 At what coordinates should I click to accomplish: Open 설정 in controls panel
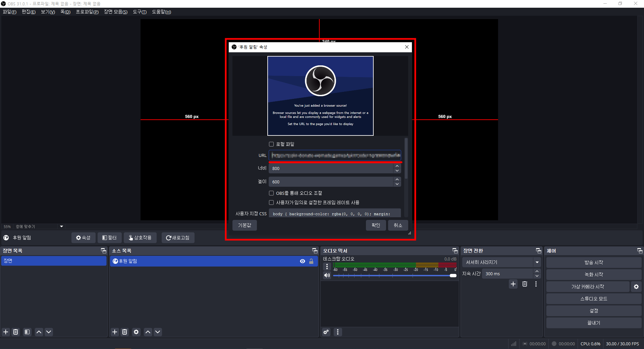[x=594, y=311]
